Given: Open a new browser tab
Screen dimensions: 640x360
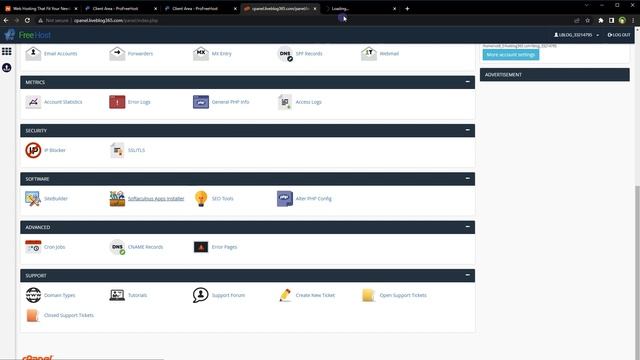Looking at the screenshot, I should [407, 9].
